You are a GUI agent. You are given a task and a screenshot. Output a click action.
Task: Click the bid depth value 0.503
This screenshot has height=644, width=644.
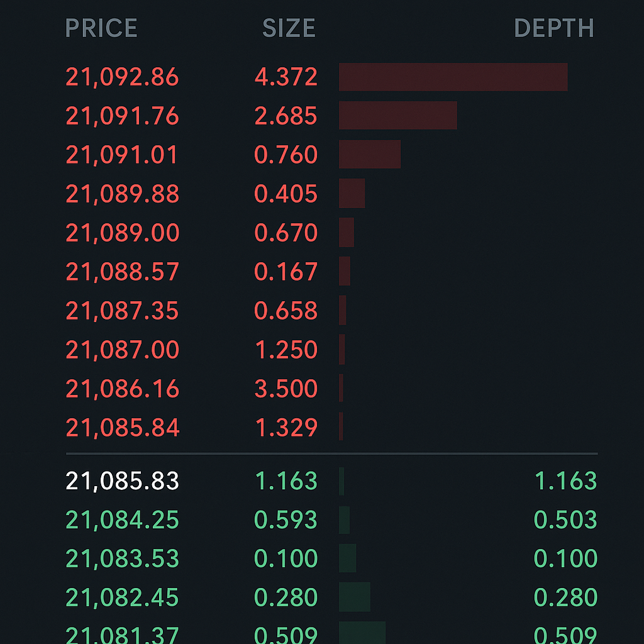566,519
